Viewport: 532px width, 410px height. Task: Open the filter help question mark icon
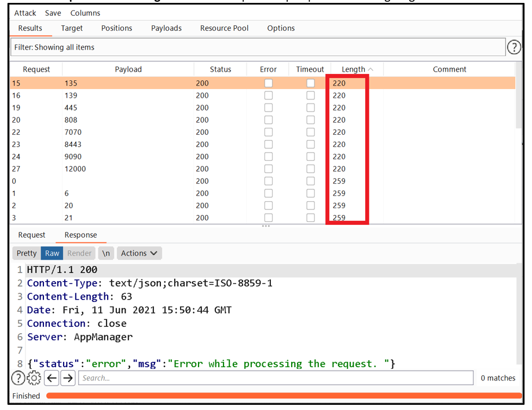[513, 47]
